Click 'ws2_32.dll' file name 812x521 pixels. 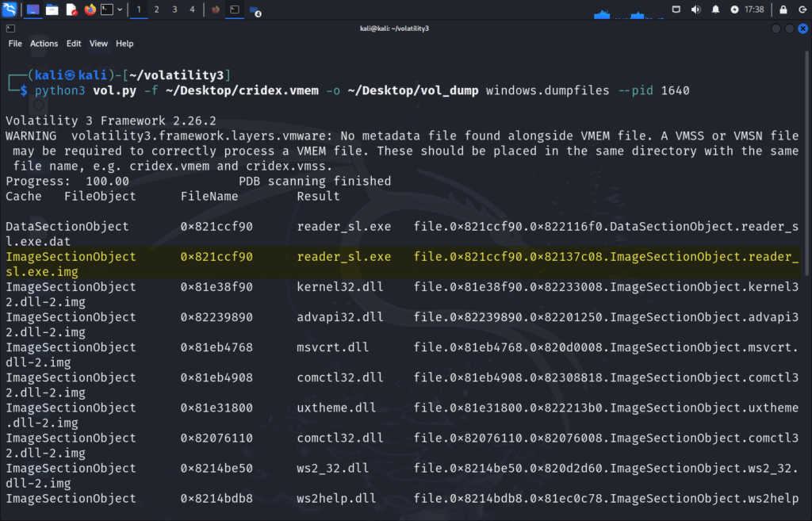pyautogui.click(x=333, y=468)
